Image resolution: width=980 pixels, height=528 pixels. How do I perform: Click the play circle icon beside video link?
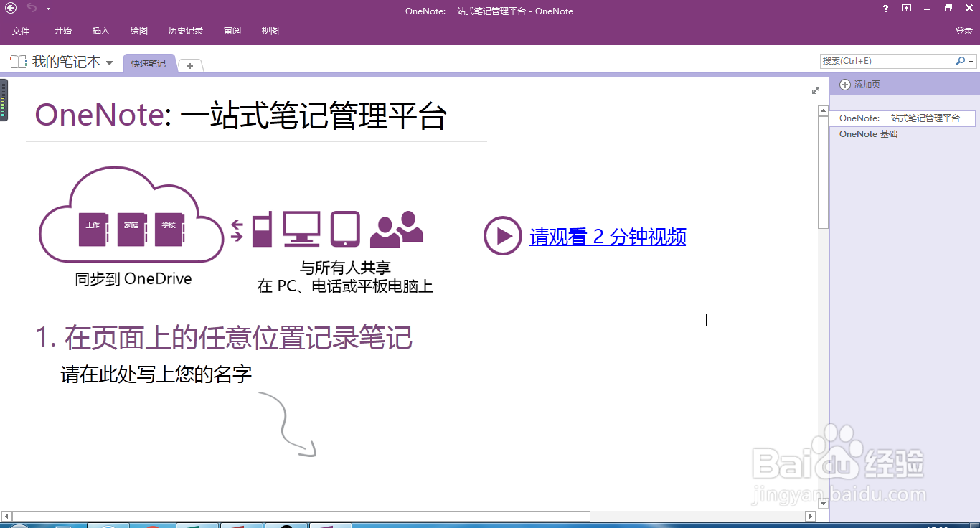[502, 235]
